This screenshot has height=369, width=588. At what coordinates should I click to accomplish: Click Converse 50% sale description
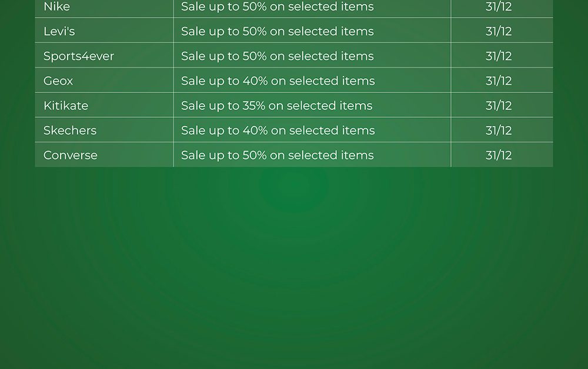click(x=277, y=155)
